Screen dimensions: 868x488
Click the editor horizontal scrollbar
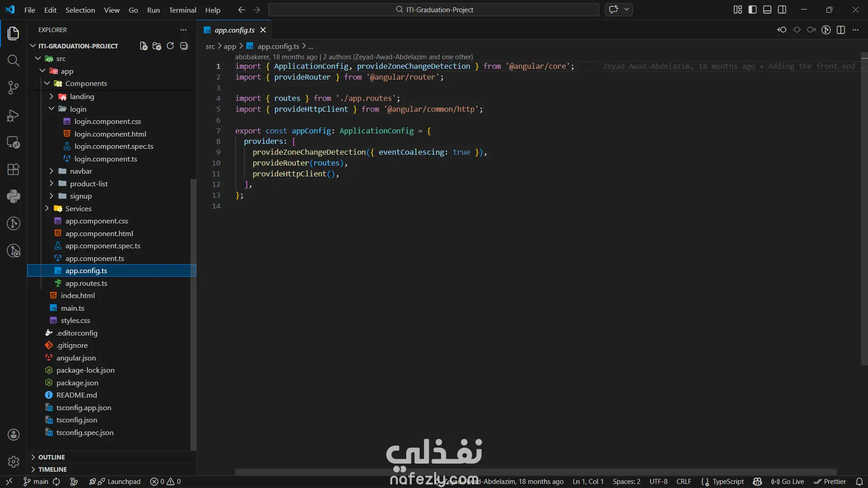(x=536, y=472)
